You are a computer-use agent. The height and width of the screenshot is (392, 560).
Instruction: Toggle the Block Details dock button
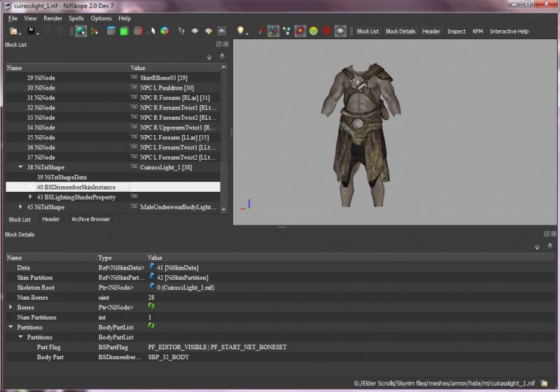point(400,31)
